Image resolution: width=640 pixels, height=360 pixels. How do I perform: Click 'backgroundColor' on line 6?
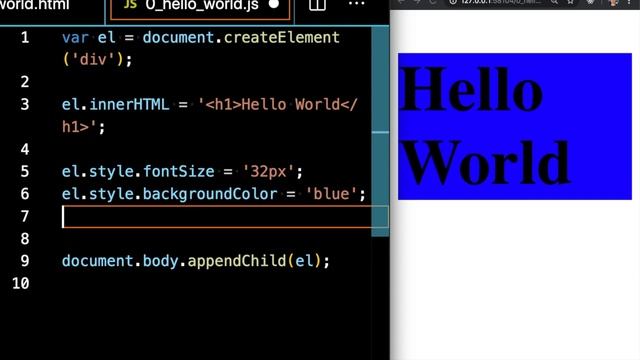click(210, 194)
